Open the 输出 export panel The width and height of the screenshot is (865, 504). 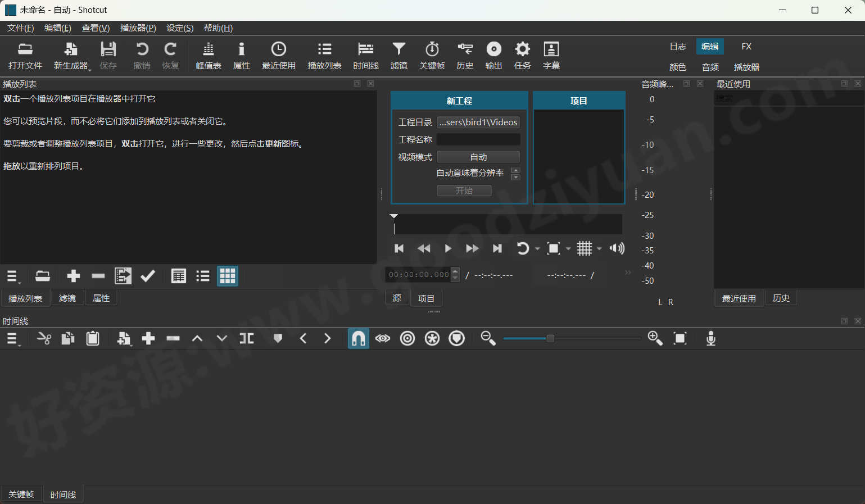click(x=493, y=55)
